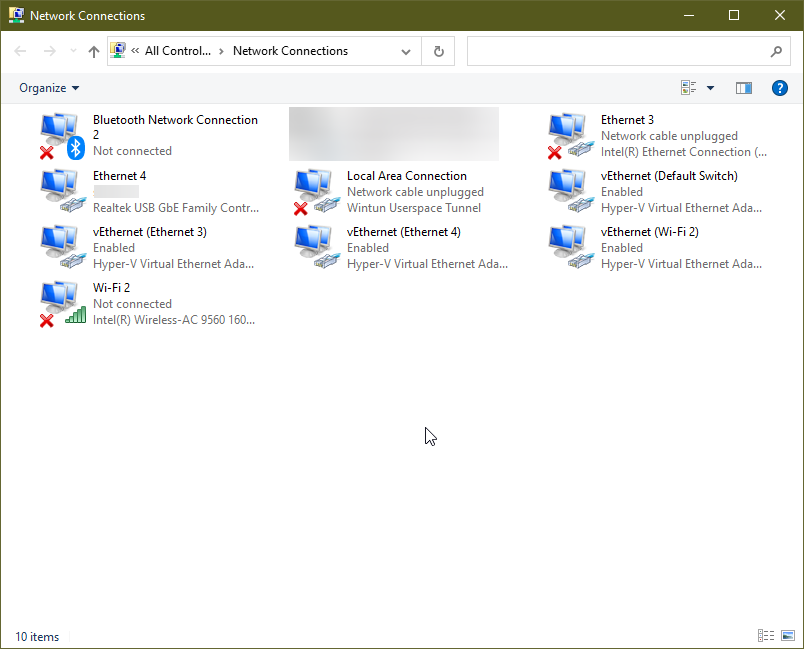804x649 pixels.
Task: Select the vEthernet (Wi-Fi 2) adapter icon
Action: [x=570, y=248]
